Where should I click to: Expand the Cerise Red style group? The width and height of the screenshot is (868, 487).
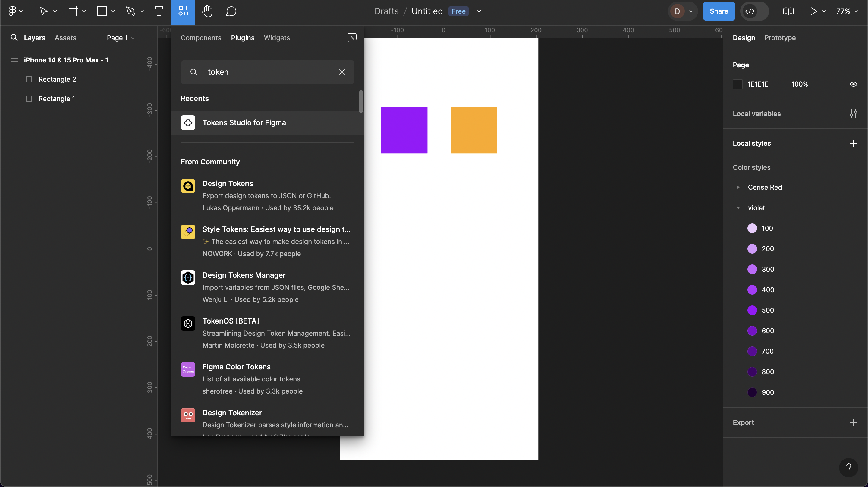[x=738, y=187]
